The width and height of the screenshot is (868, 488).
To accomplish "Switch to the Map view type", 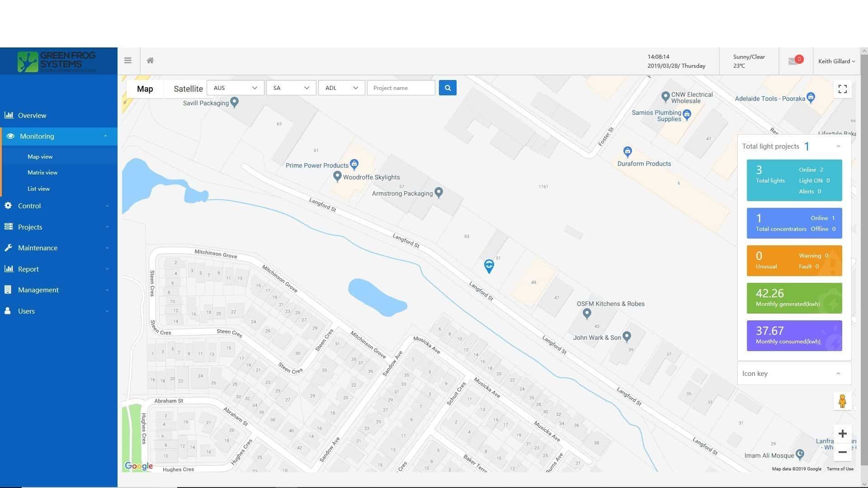I will click(145, 89).
